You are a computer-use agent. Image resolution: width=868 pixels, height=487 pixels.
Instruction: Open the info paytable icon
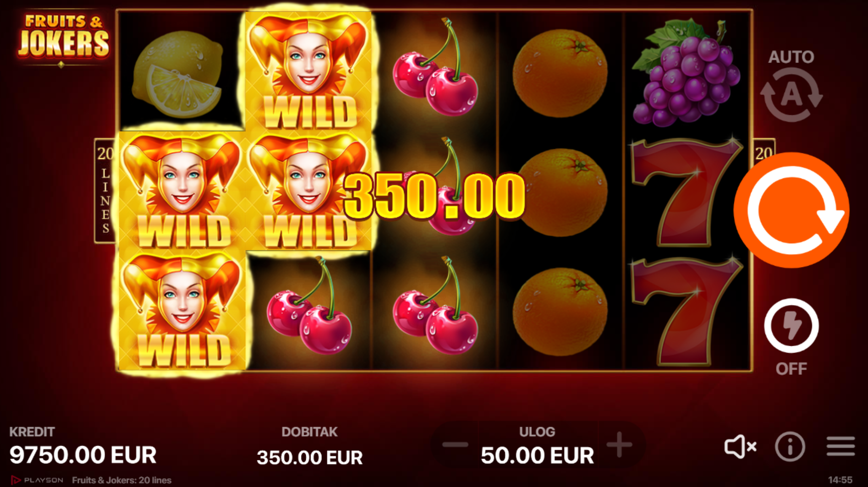790,447
